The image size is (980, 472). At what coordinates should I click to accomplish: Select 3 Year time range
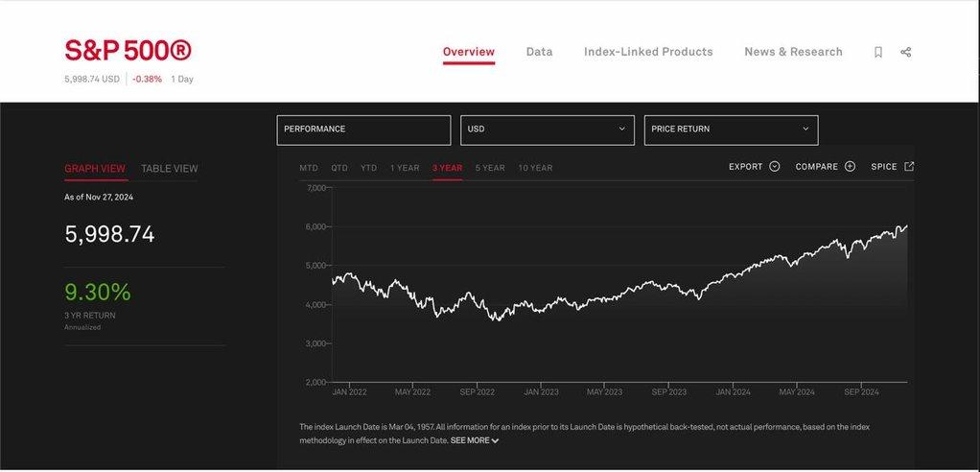pos(448,168)
